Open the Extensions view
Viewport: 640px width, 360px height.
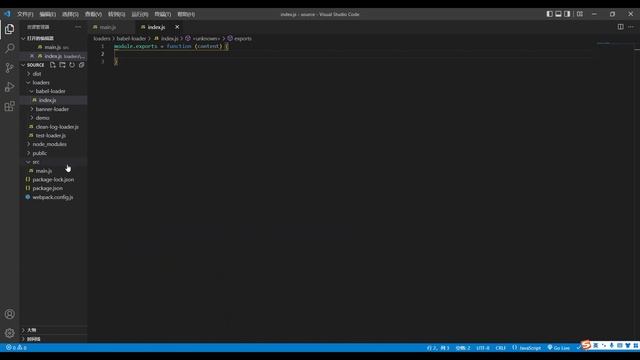(x=9, y=106)
